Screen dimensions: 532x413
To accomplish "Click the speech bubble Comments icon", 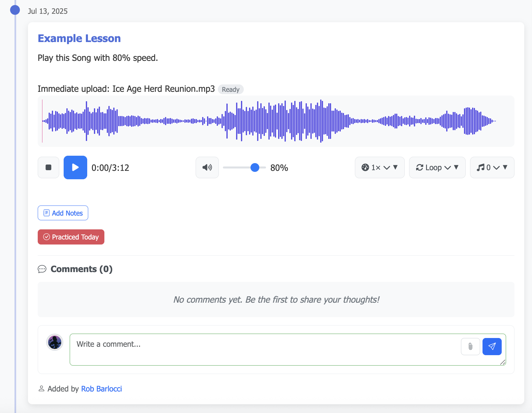I will coord(42,269).
